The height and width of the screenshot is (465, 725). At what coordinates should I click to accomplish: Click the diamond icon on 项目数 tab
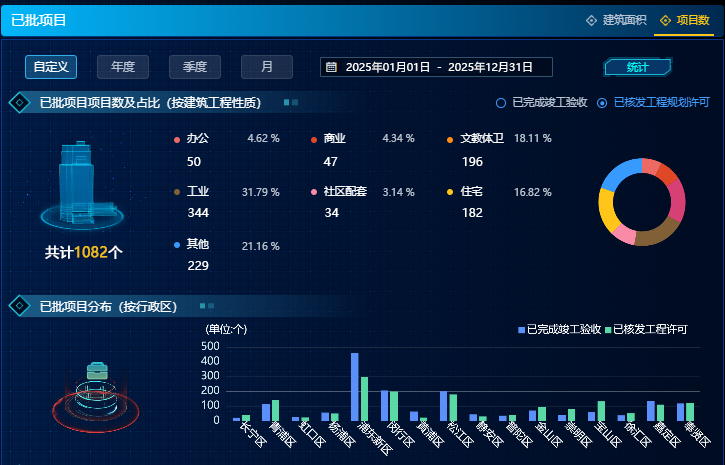click(x=665, y=20)
